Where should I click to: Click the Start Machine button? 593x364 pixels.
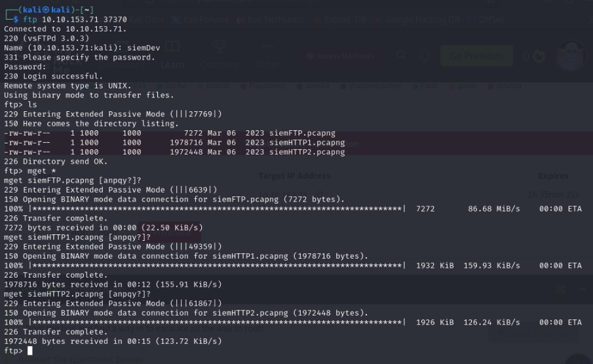(533, 333)
